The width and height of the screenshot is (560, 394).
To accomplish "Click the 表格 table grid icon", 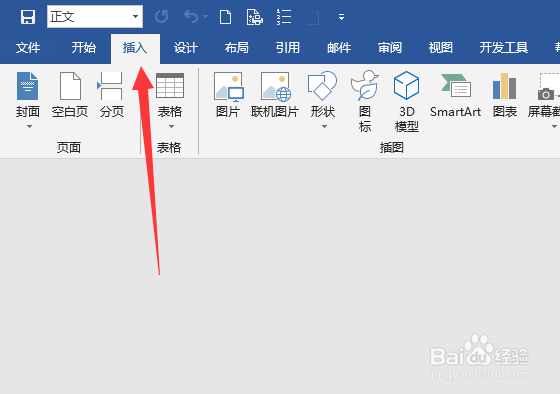I will click(x=170, y=86).
